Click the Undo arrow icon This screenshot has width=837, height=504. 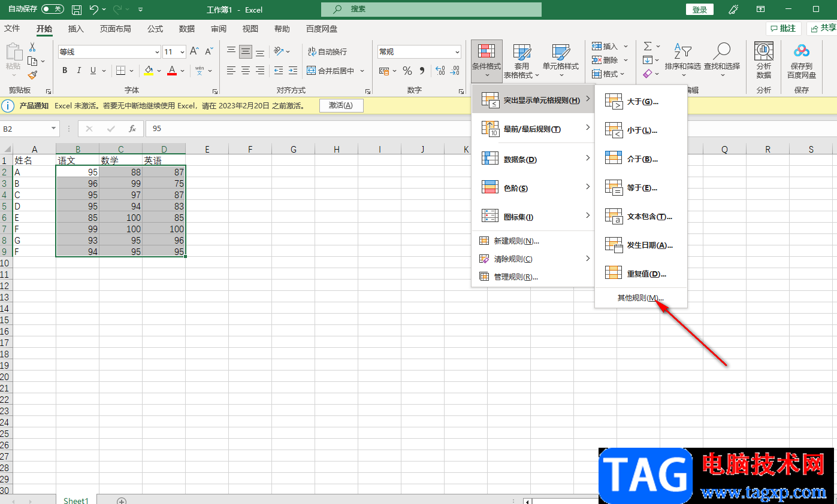93,10
